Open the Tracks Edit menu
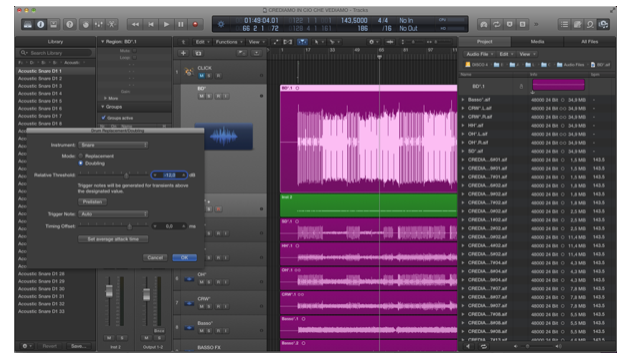The height and width of the screenshot is (361, 628). pos(201,42)
